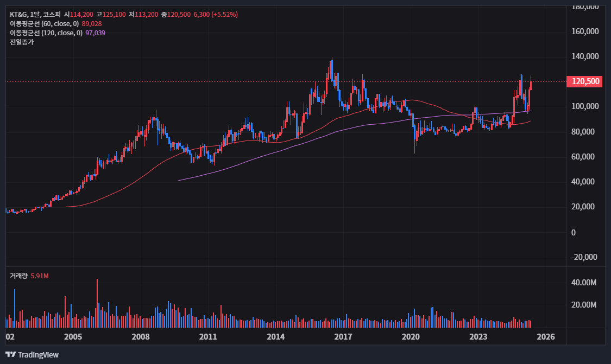
Task: Click the 20,000 price axis label
Action: [x=583, y=207]
